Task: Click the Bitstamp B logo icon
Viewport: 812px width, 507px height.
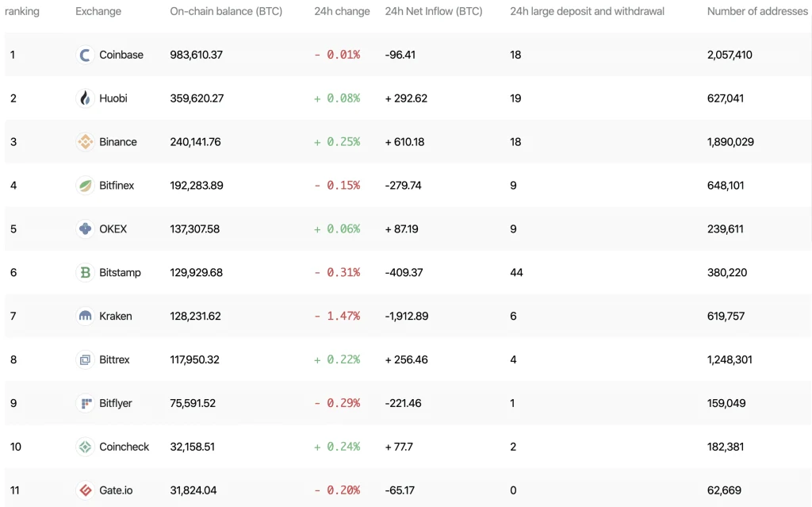Action: point(85,273)
